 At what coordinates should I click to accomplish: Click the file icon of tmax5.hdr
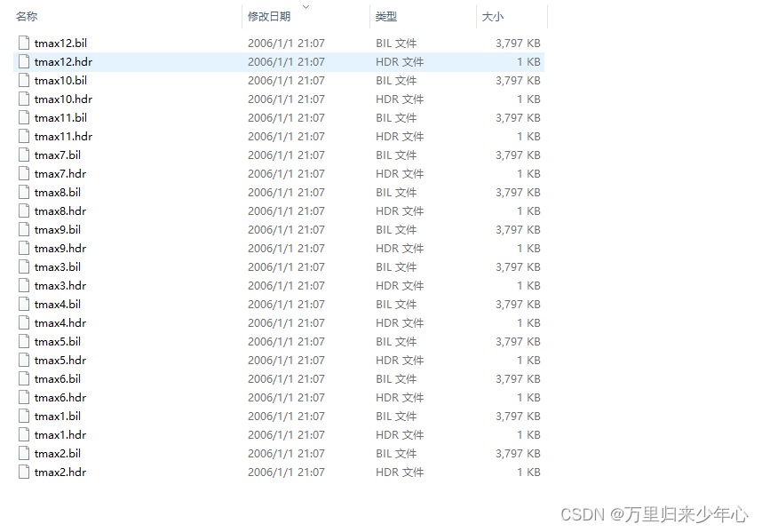[24, 360]
